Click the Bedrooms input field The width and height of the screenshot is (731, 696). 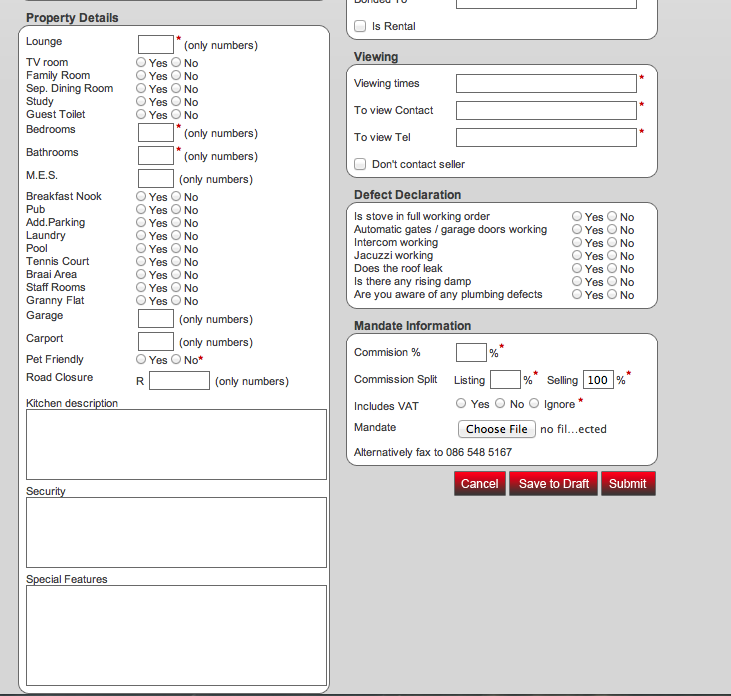click(x=156, y=132)
